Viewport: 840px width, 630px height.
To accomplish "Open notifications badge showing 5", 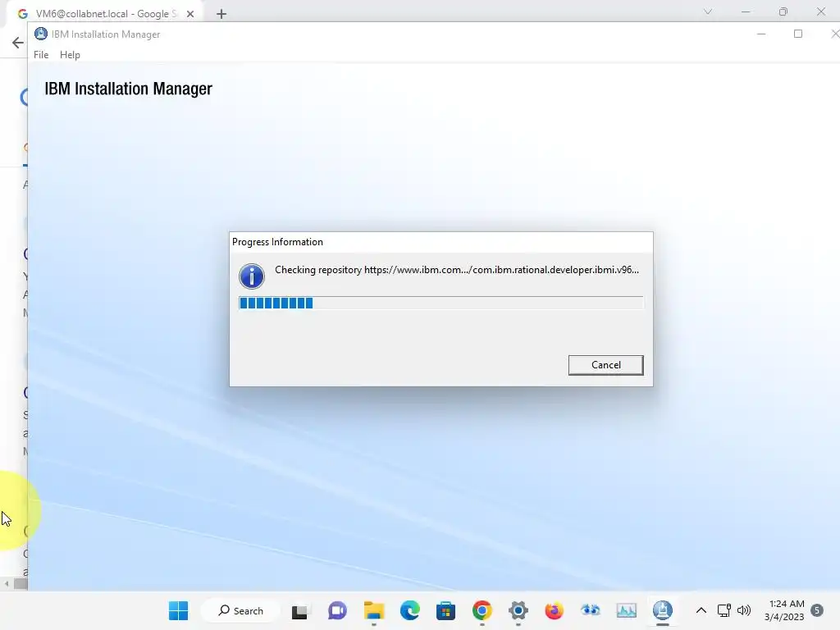I will pyautogui.click(x=817, y=610).
